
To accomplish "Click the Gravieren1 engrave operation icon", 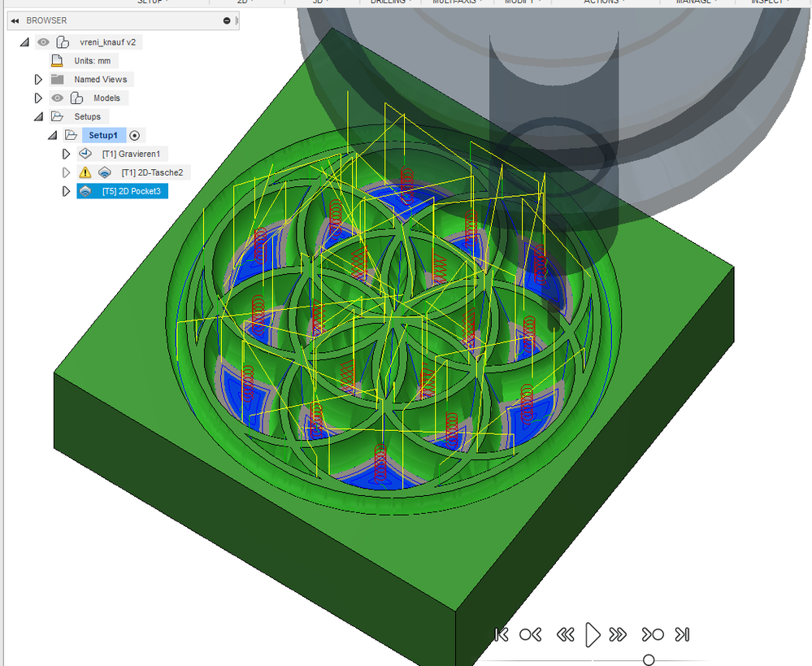I will (x=85, y=154).
